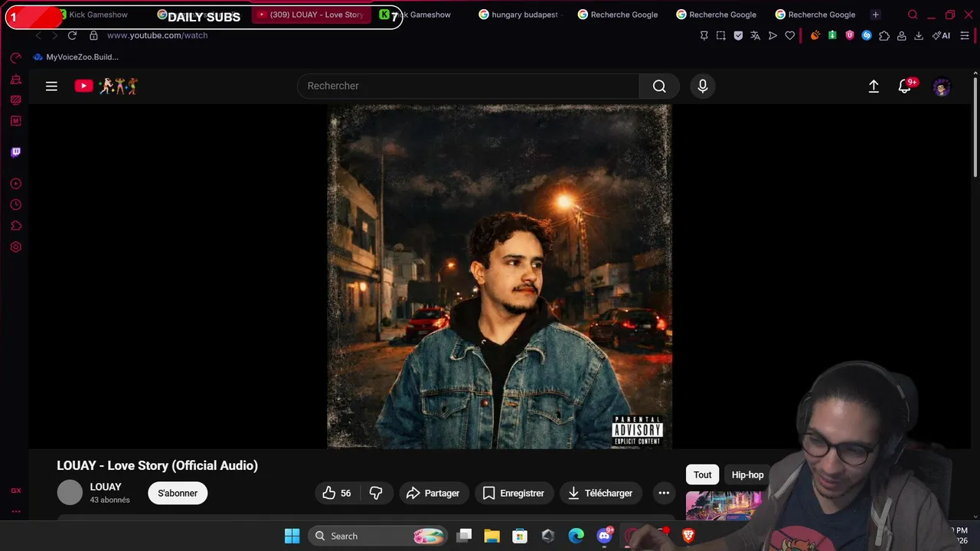This screenshot has width=980, height=551.
Task: Open the Player icon in sidebar
Action: click(x=15, y=184)
